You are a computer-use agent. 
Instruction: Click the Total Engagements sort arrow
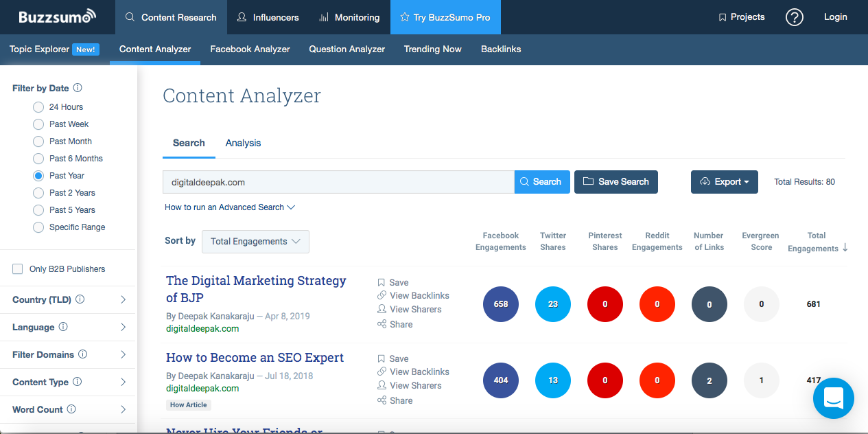pyautogui.click(x=845, y=248)
